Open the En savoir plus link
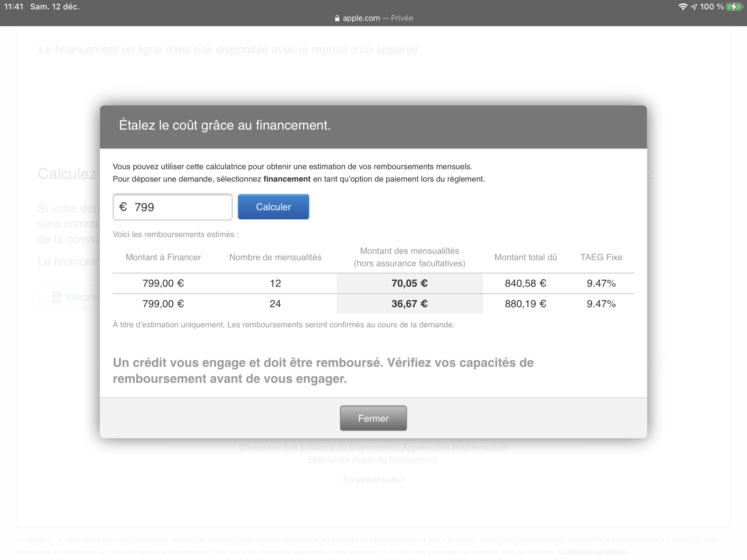Image resolution: width=747 pixels, height=560 pixels. coord(373,479)
